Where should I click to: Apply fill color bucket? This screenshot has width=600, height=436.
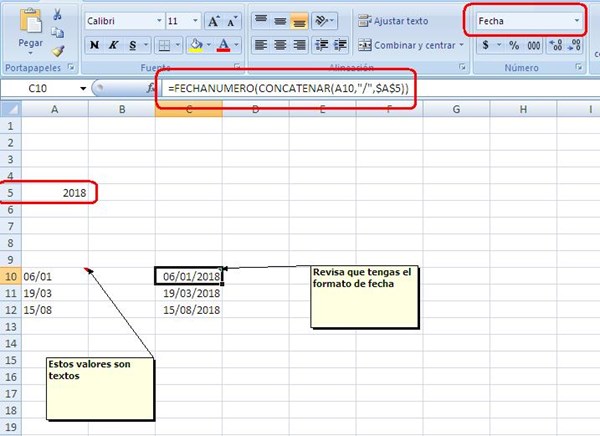point(196,45)
